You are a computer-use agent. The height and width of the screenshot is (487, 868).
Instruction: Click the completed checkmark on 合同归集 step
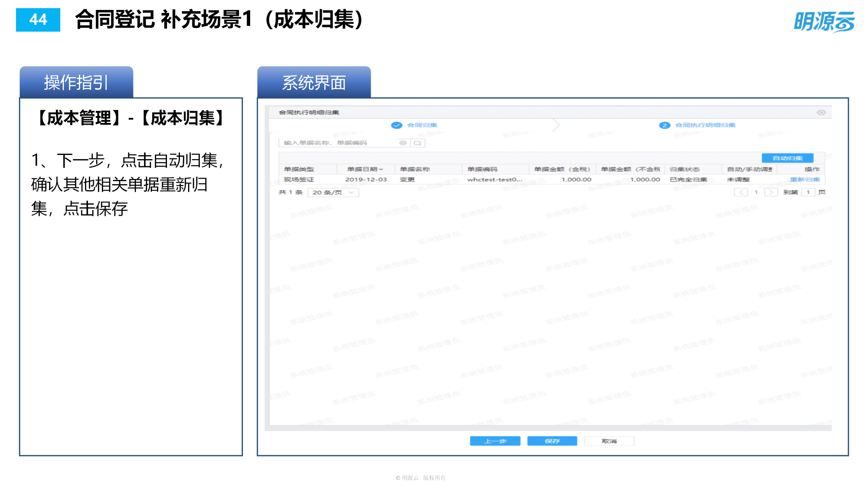pos(396,125)
